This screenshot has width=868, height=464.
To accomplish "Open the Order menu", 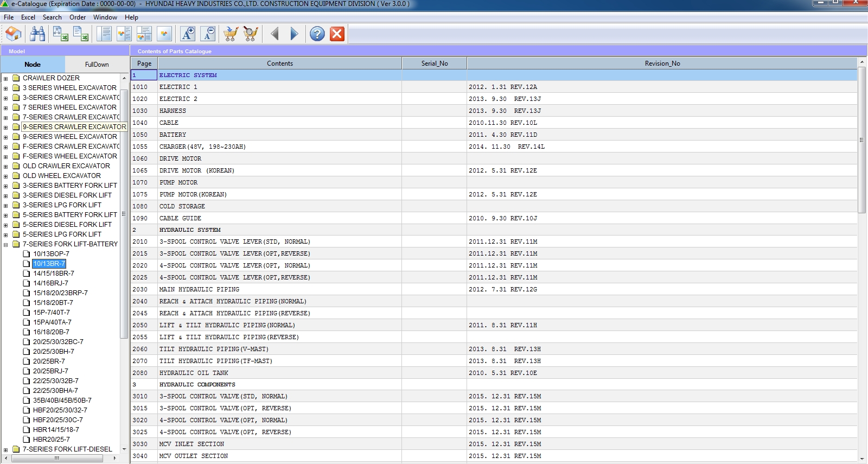I will click(78, 17).
